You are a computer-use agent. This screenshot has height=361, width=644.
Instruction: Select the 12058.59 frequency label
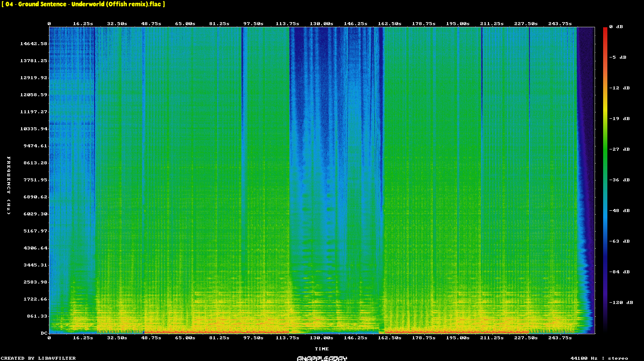click(34, 95)
